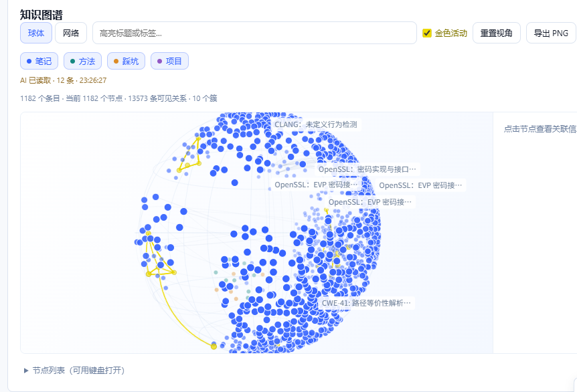The width and height of the screenshot is (577, 392).
Task: Uncheck the 金色活动 checkbox
Action: click(427, 33)
